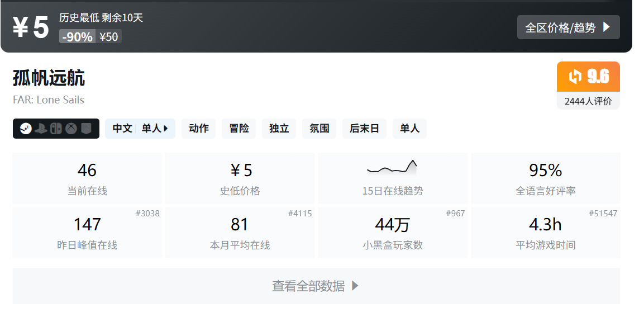Click the 44万 小黑盒玩家数 stat card
Image resolution: width=644 pixels, height=317 pixels.
pyautogui.click(x=393, y=233)
